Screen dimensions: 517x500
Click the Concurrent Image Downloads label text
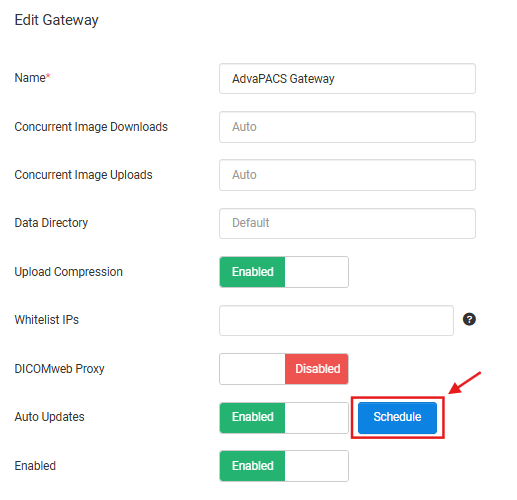91,127
